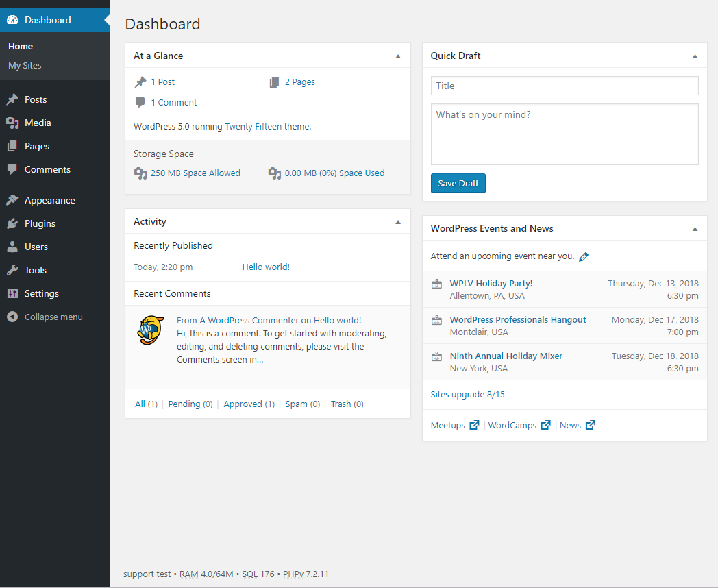This screenshot has width=718, height=588.
Task: Open Ninth Annual Holiday Mixer event
Action: [x=506, y=356]
